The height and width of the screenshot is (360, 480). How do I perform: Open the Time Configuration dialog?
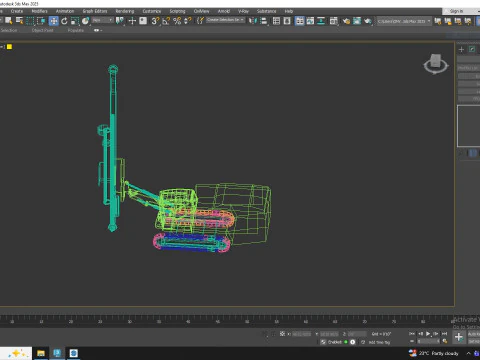pyautogui.click(x=444, y=341)
